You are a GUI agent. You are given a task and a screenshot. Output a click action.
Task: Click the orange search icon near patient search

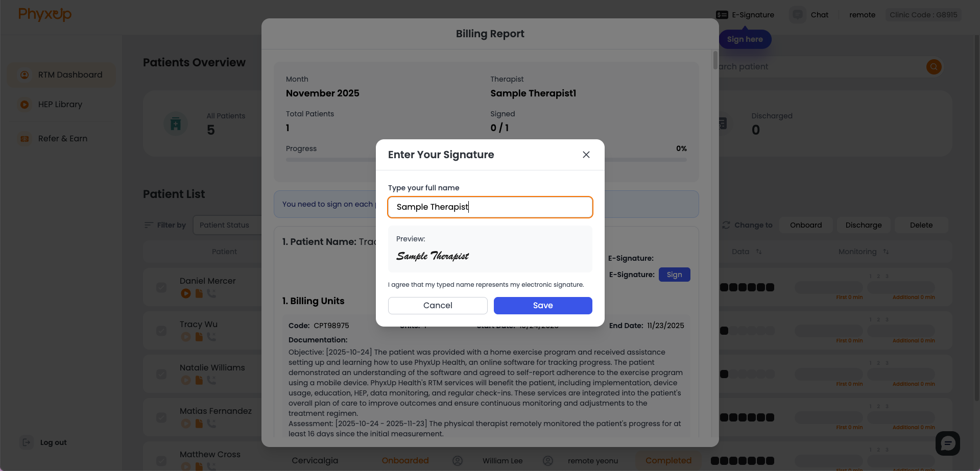(x=934, y=67)
